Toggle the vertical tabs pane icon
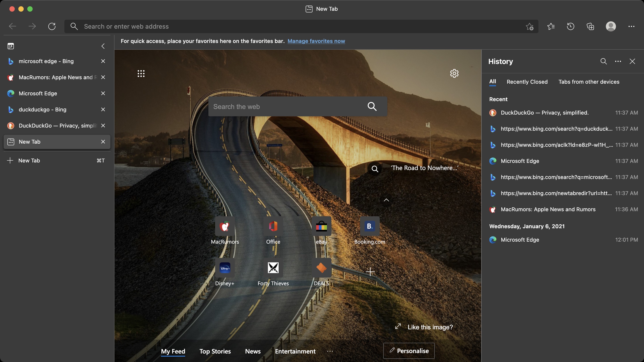644x362 pixels. (x=11, y=46)
